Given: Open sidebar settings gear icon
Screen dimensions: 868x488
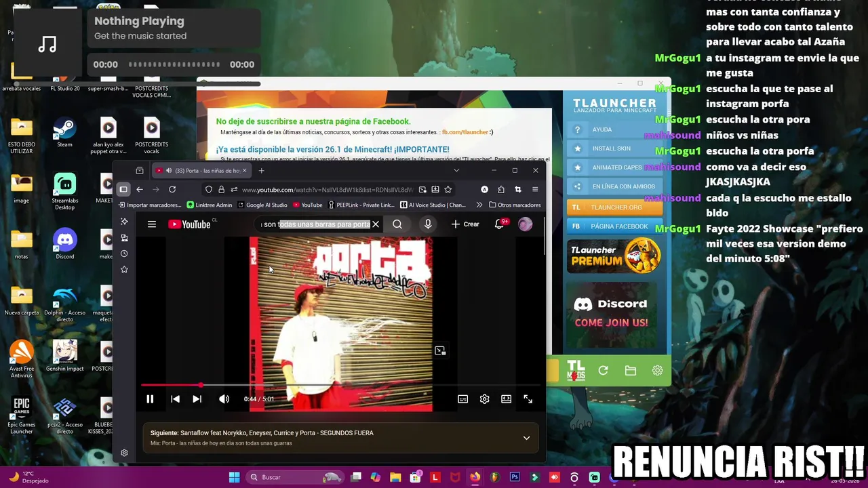Looking at the screenshot, I should pos(124,453).
